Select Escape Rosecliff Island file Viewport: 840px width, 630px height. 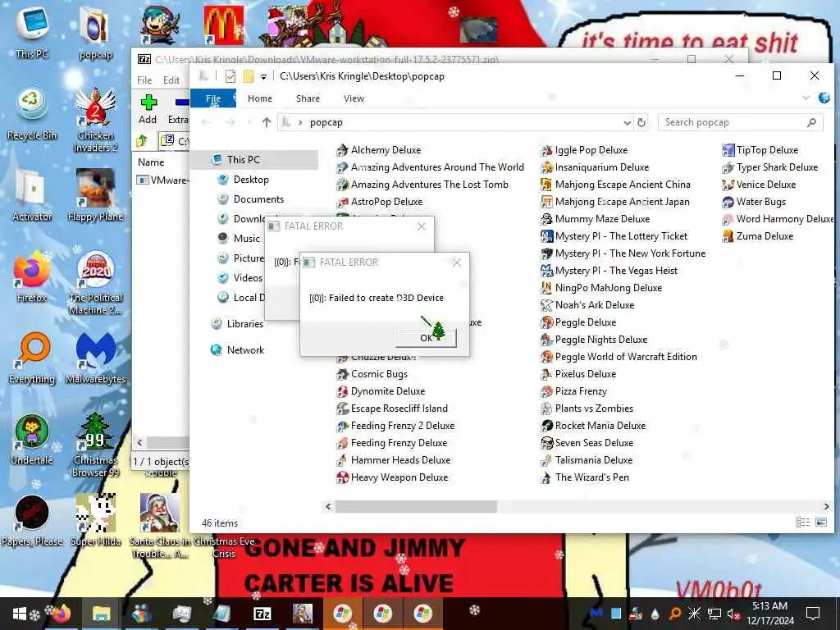click(x=391, y=409)
